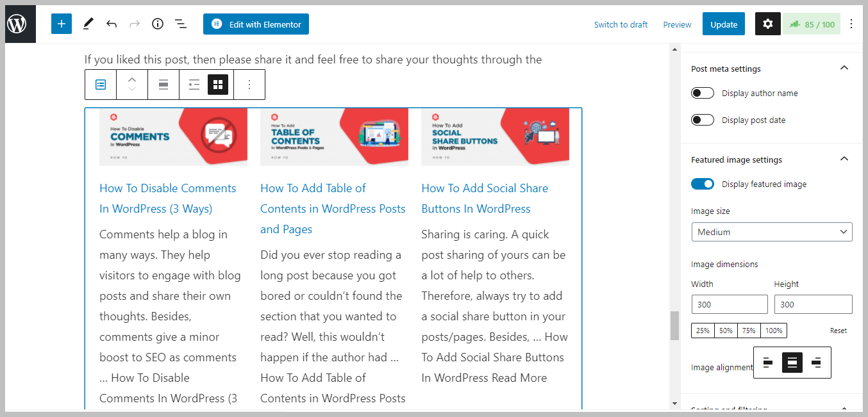Open How To Disable Comments post link
Viewport: 868px width, 417px height.
coord(168,199)
